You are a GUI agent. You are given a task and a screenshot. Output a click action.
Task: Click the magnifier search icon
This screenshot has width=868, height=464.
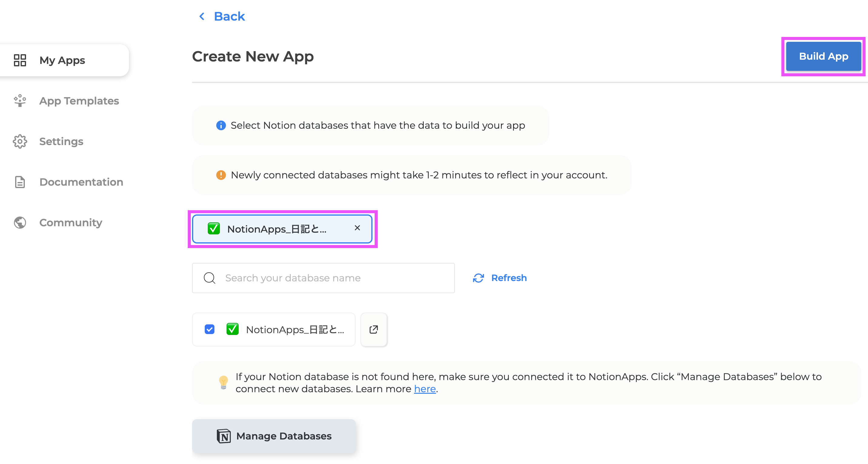click(x=210, y=278)
